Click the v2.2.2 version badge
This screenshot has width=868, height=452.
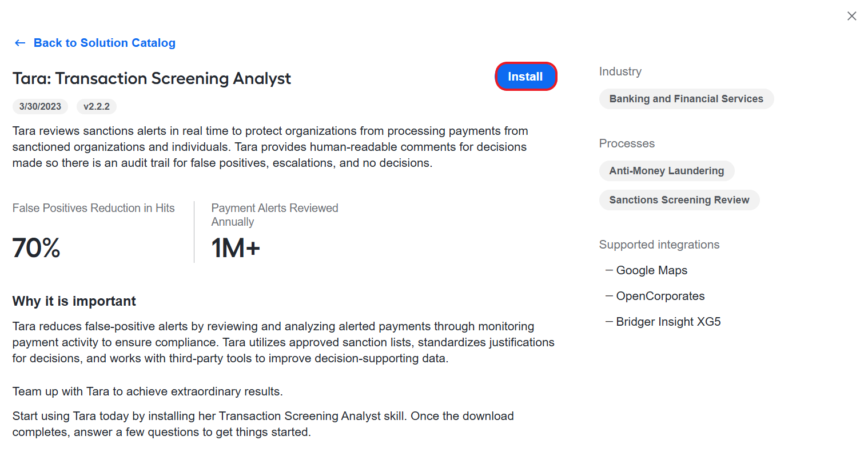(x=97, y=106)
